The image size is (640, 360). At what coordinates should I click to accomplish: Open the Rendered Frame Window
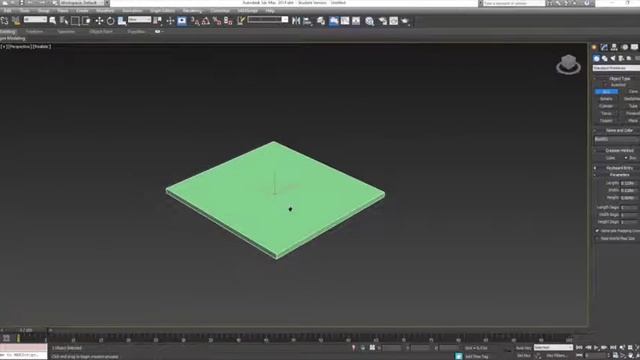pos(393,20)
